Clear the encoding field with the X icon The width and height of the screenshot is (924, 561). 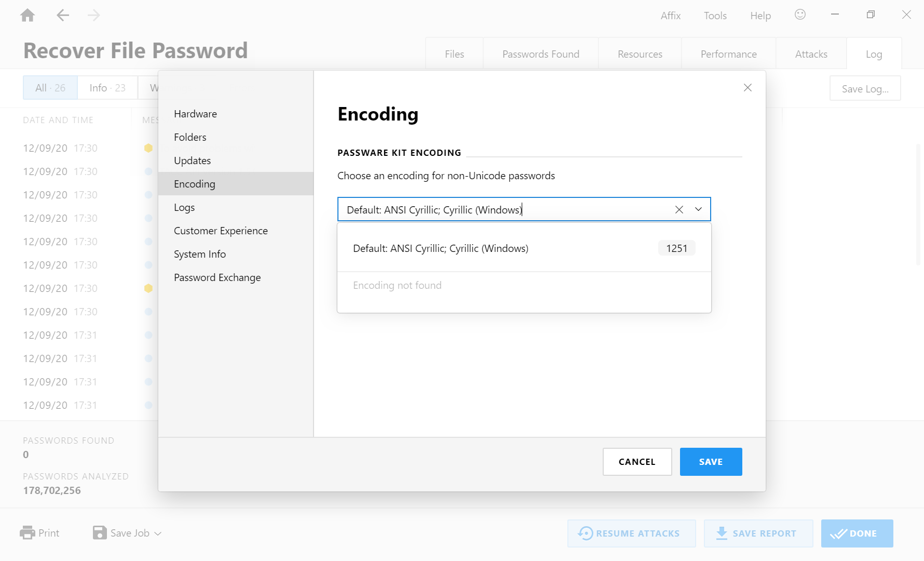[x=679, y=209]
